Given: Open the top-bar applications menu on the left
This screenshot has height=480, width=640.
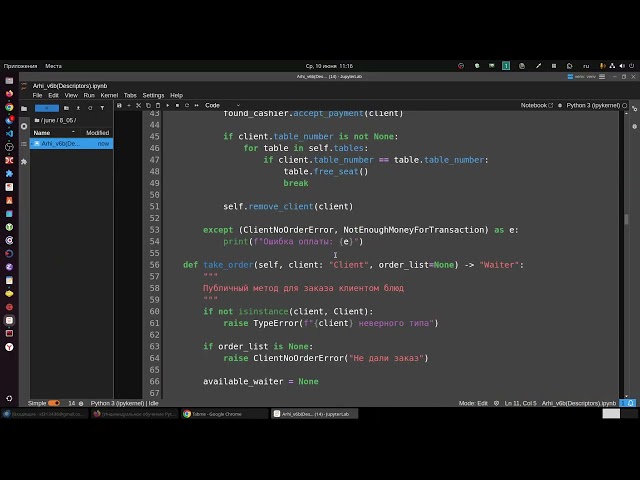Looking at the screenshot, I should click(20, 66).
